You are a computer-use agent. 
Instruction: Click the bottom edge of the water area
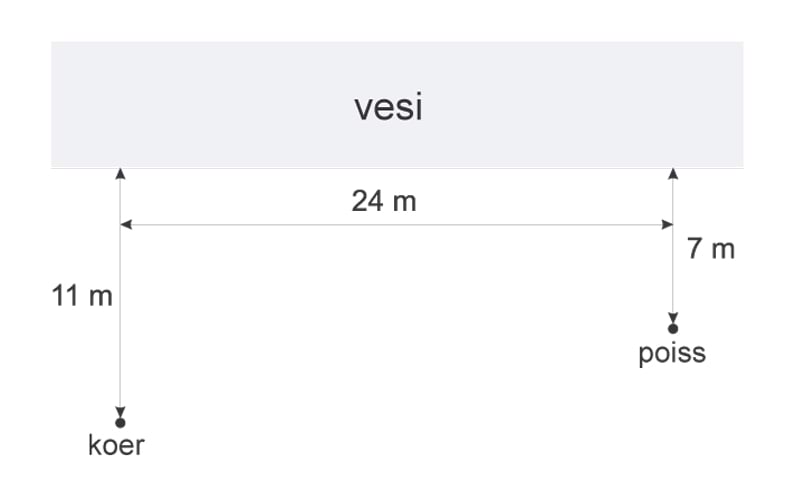pyautogui.click(x=400, y=167)
